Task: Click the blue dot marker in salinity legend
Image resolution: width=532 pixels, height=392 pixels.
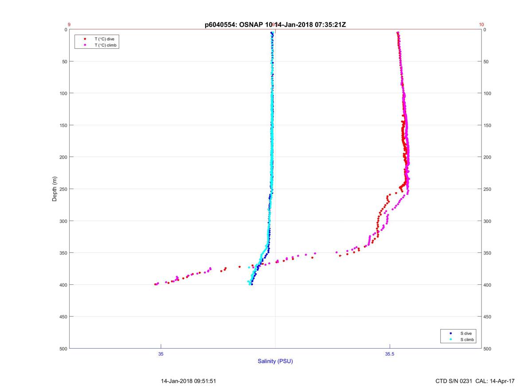Action: (450, 333)
